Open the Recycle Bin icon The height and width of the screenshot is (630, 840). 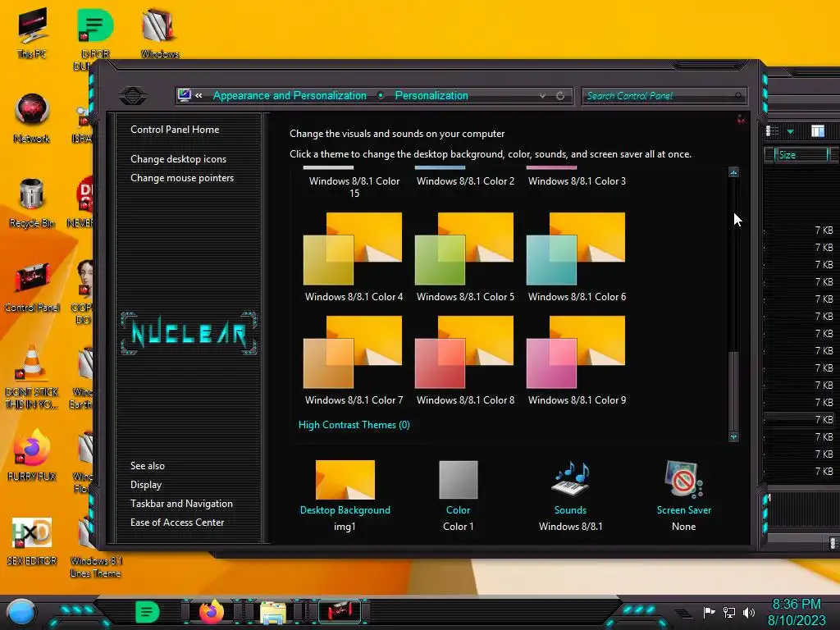pyautogui.click(x=32, y=203)
